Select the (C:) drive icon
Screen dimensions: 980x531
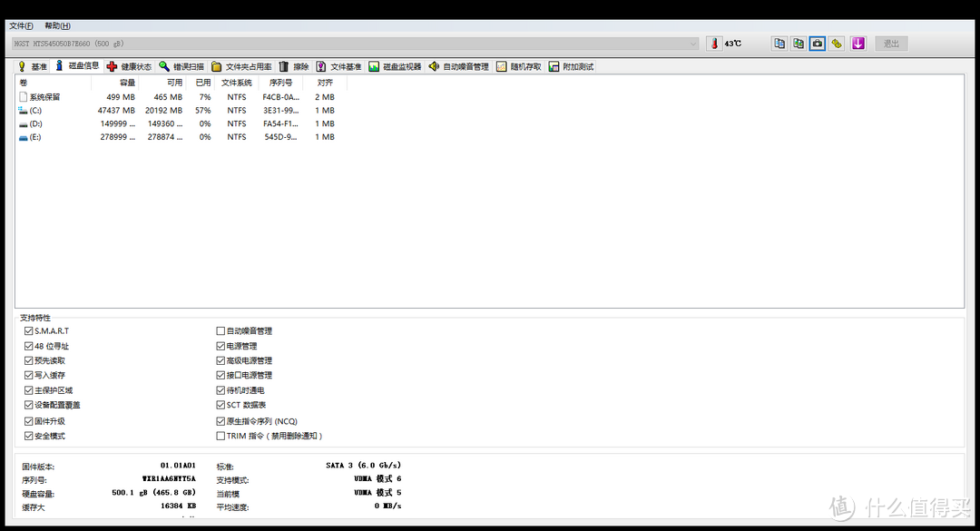[x=23, y=110]
